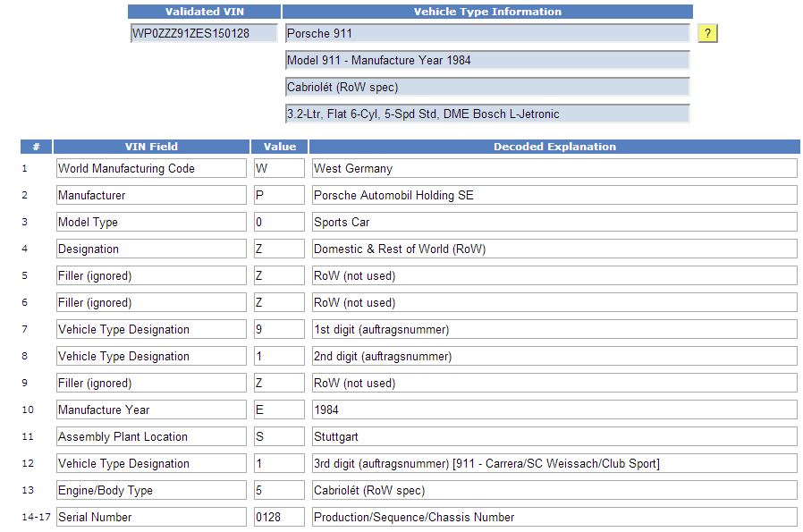
Task: Click the value 0128 in Serial Number row
Action: tap(279, 517)
